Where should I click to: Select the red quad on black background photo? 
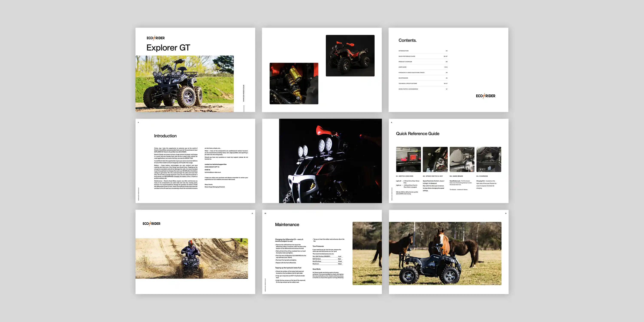[350, 56]
